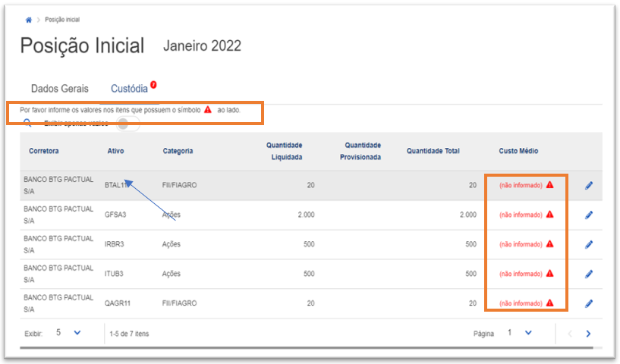
Task: Edit the GFSA3 row with pencil icon
Action: pos(589,215)
